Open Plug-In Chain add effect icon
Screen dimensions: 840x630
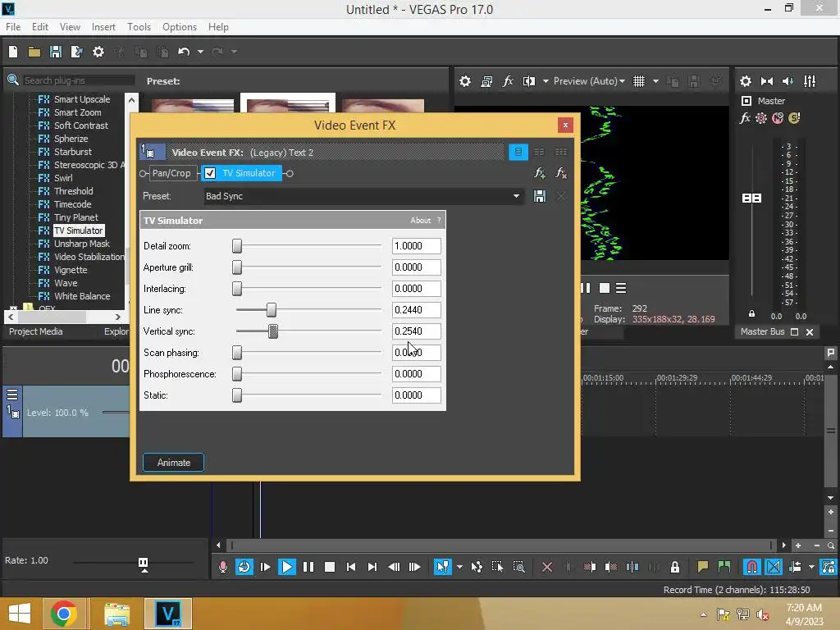540,173
